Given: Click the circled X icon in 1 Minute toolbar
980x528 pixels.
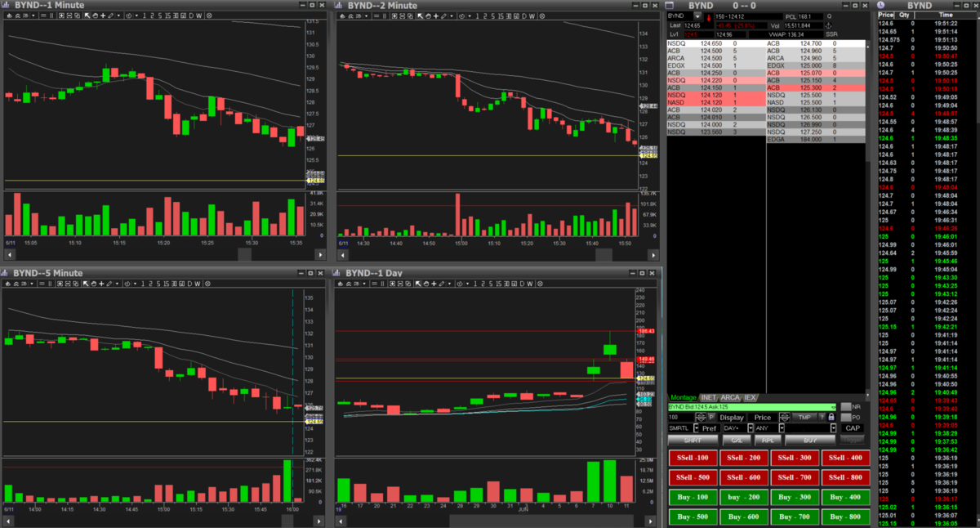Looking at the screenshot, I should pyautogui.click(x=209, y=16).
